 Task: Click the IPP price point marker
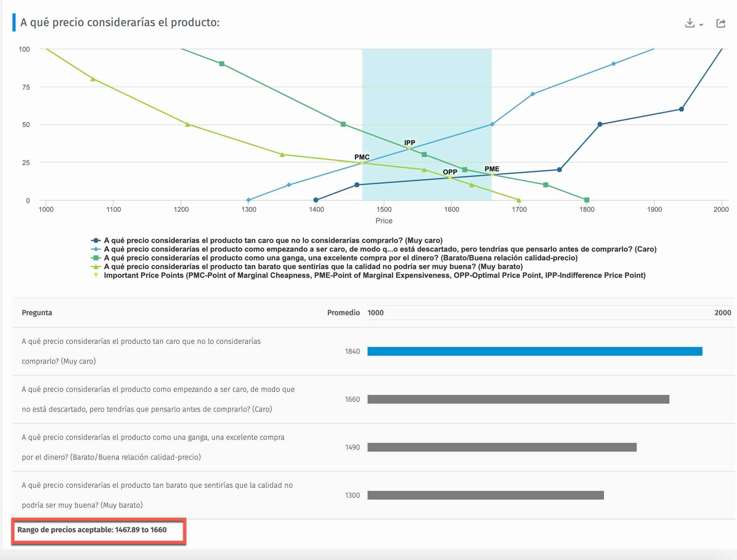[x=409, y=148]
